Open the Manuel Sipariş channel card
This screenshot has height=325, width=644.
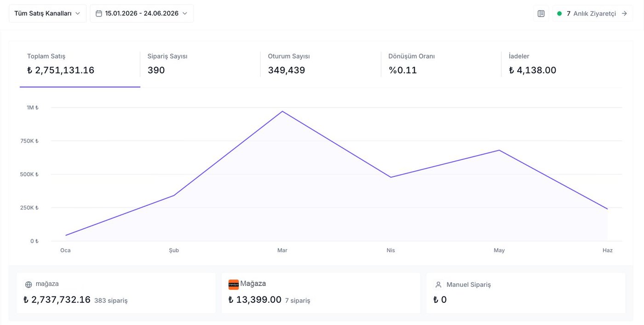click(526, 293)
